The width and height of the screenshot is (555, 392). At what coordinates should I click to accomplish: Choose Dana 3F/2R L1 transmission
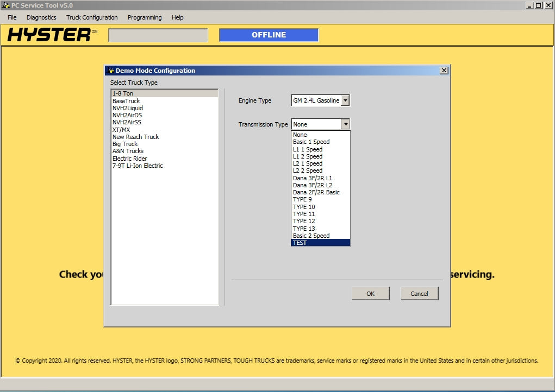321,178
